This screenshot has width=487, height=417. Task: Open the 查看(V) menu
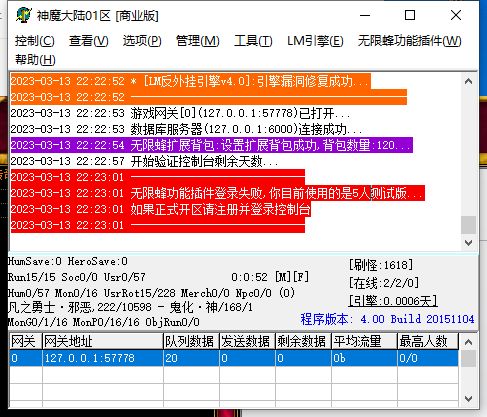pyautogui.click(x=88, y=41)
